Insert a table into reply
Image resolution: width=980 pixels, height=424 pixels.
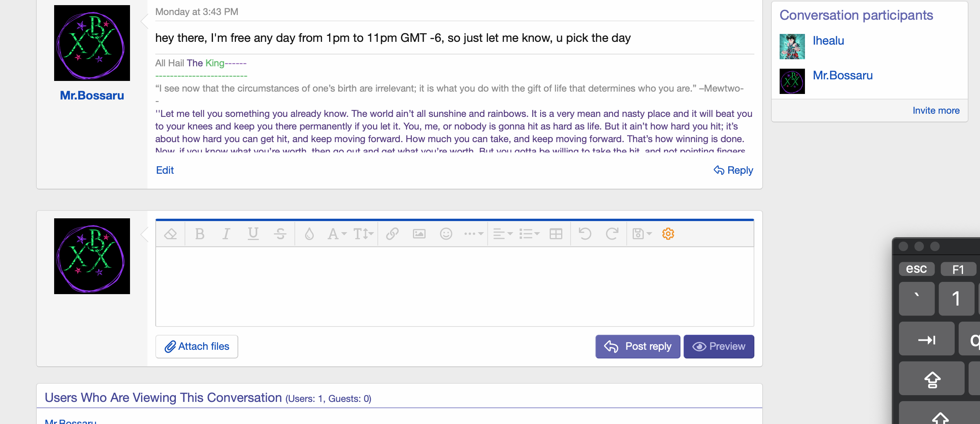[x=556, y=234]
